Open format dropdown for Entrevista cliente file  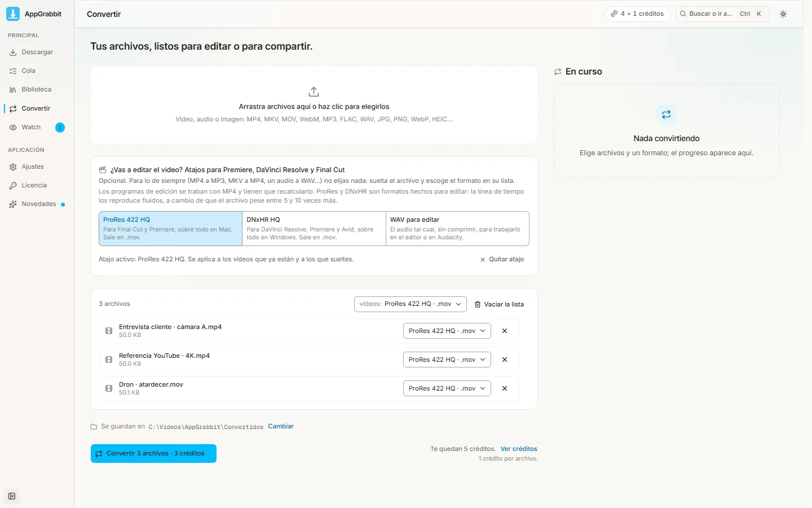[447, 331]
